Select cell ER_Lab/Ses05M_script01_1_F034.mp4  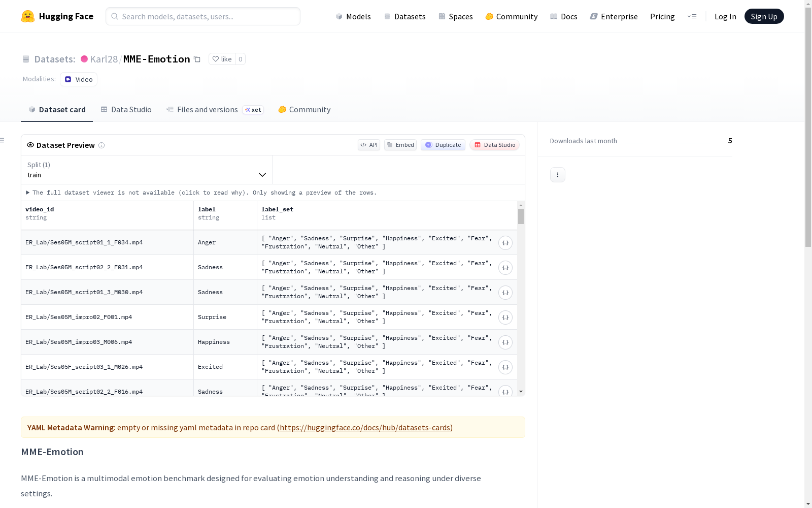point(107,242)
